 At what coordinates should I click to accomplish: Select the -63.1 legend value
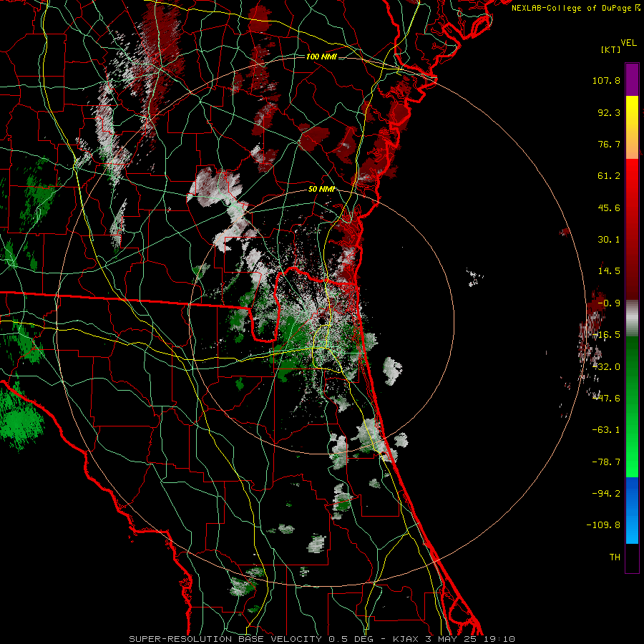point(606,430)
